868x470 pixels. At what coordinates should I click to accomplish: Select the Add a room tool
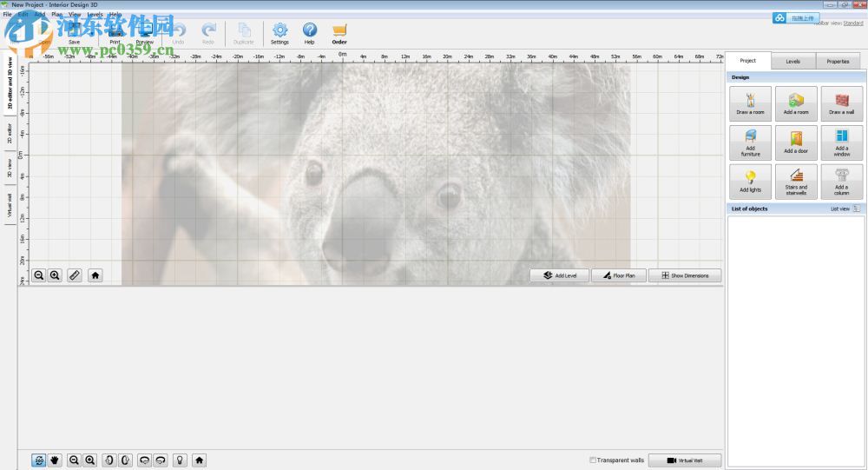coord(796,103)
